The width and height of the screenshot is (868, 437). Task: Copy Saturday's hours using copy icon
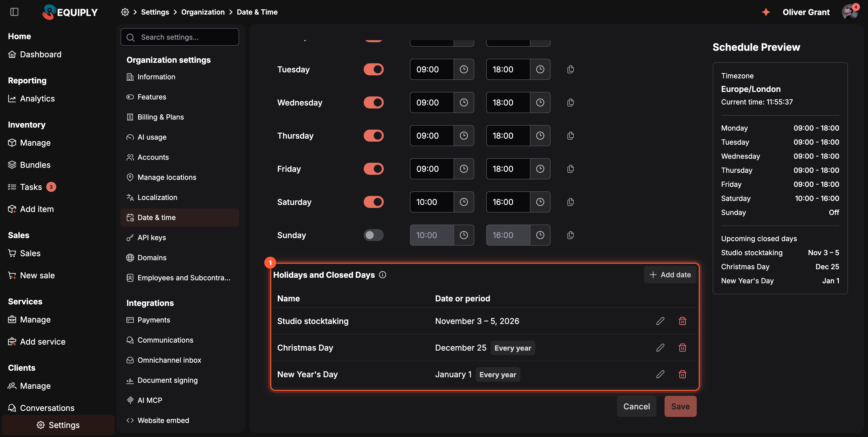pos(570,202)
